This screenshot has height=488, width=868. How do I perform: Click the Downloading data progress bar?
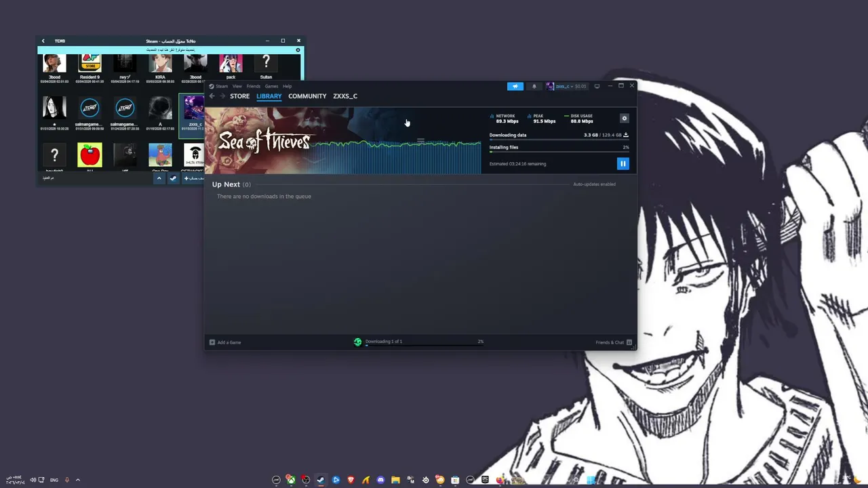(559, 140)
